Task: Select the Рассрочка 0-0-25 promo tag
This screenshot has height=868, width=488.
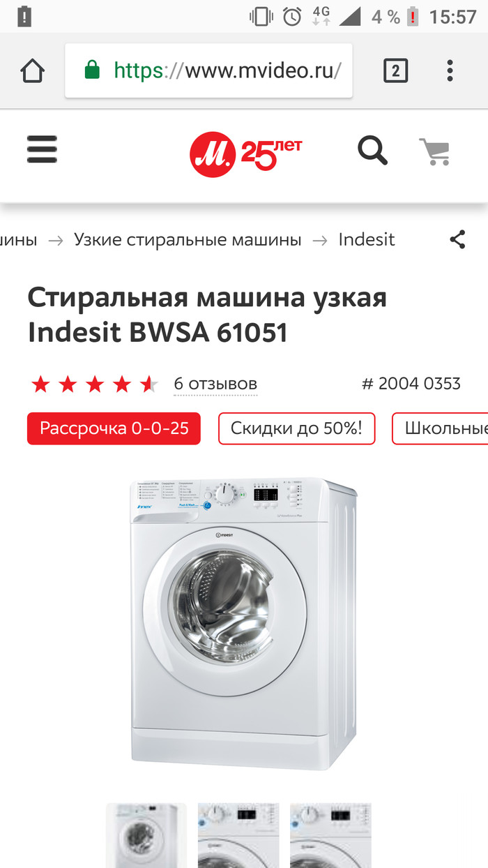Action: 114,428
